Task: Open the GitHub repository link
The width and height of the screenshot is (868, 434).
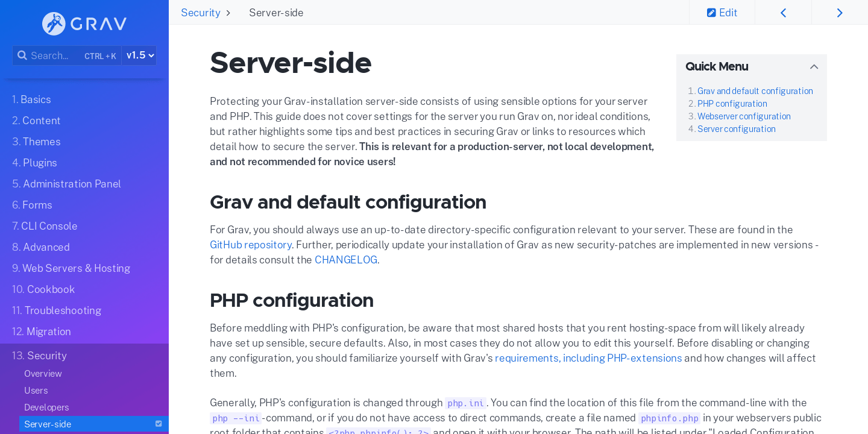Action: pyautogui.click(x=250, y=244)
